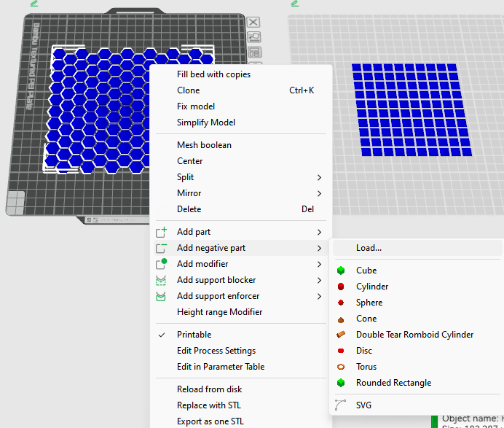Toggle the Printable checkmark option
The height and width of the screenshot is (428, 504).
[162, 335]
